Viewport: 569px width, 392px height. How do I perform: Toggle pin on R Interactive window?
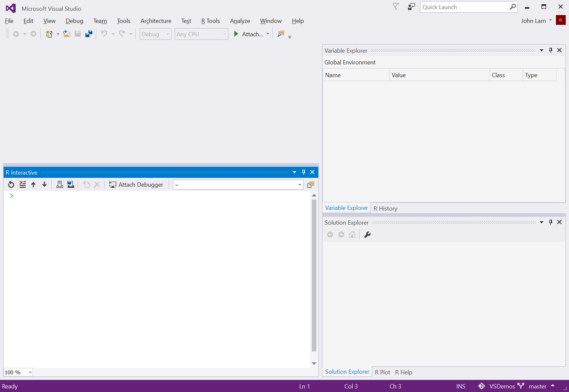coord(304,172)
